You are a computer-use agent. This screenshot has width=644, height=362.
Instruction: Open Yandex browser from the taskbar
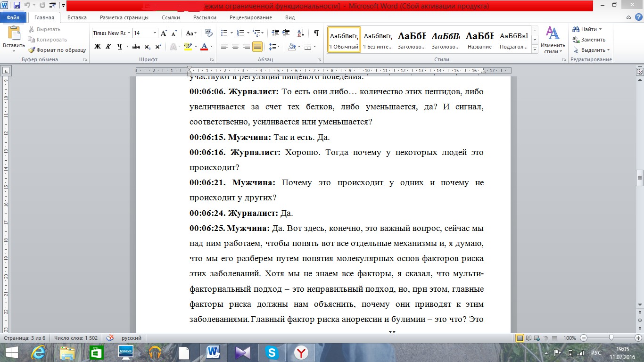(x=301, y=352)
